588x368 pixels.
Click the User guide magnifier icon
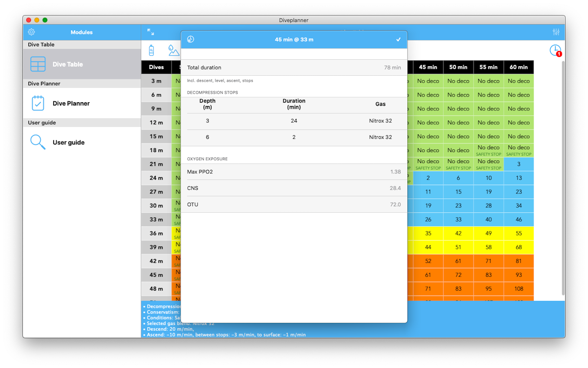[x=38, y=142]
